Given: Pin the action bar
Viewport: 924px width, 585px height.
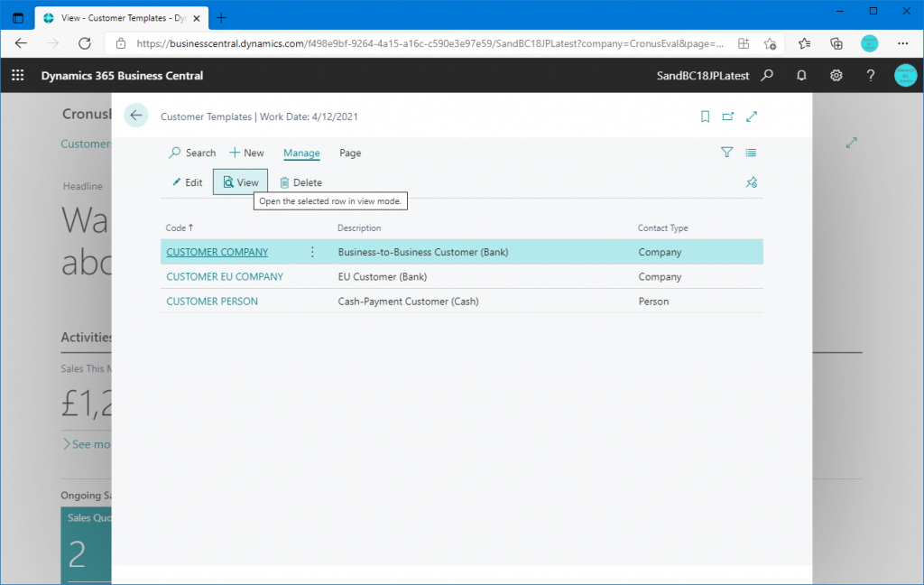Looking at the screenshot, I should 752,182.
